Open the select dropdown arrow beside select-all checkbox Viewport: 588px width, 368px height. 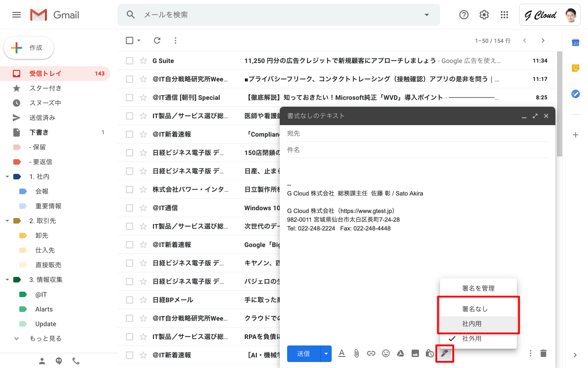(139, 40)
